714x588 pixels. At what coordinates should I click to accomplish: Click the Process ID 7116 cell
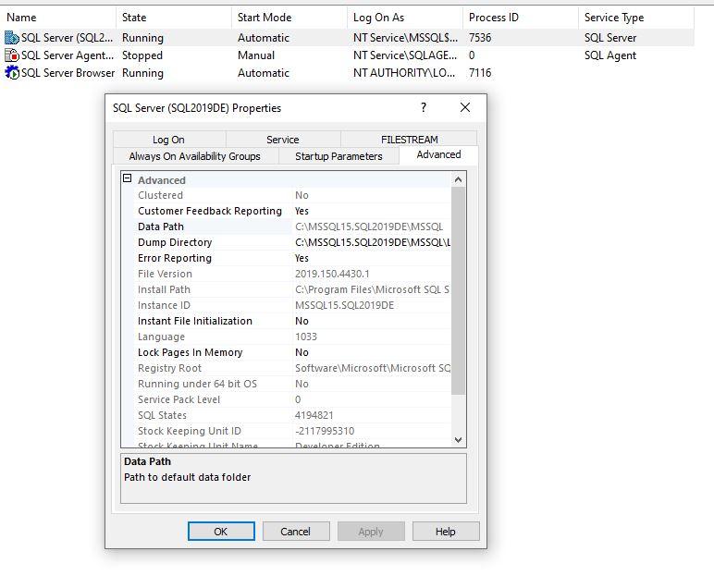tap(480, 73)
